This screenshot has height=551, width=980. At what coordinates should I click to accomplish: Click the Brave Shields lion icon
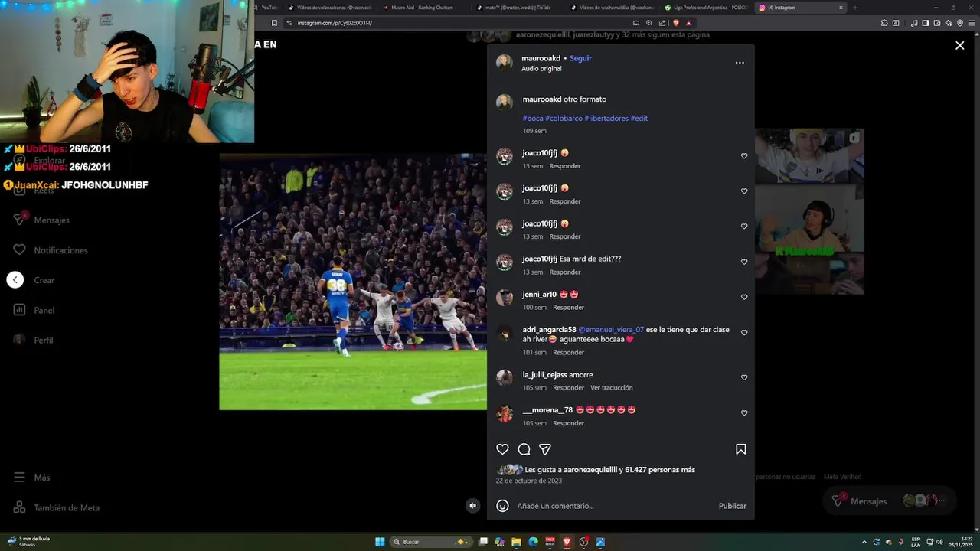[675, 23]
